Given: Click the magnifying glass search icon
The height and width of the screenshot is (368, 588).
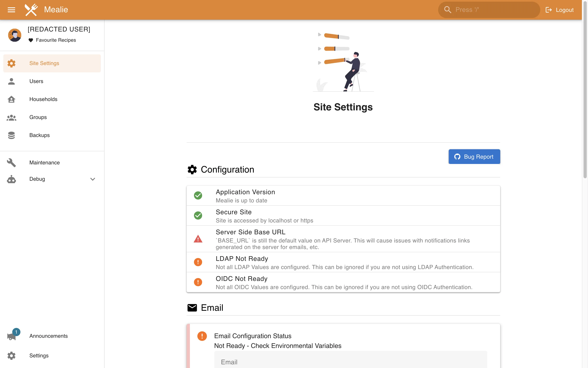Looking at the screenshot, I should click(448, 10).
